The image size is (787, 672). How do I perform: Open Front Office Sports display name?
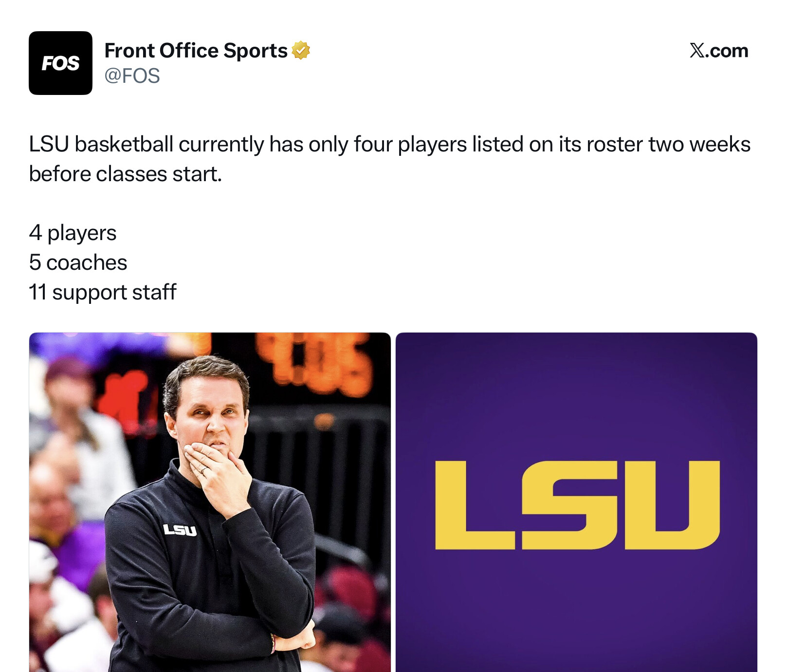click(x=196, y=51)
